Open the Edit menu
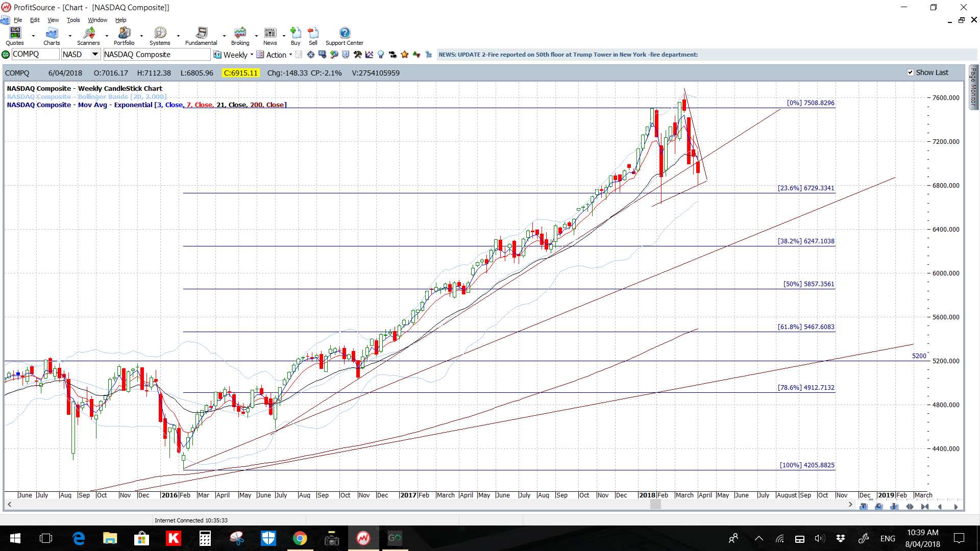The height and width of the screenshot is (551, 980). pos(35,20)
